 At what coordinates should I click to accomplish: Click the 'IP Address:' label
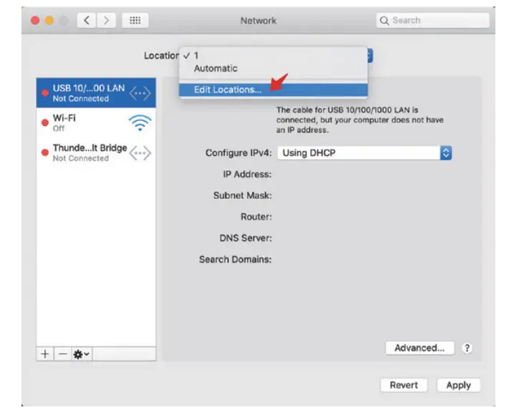coord(247,174)
